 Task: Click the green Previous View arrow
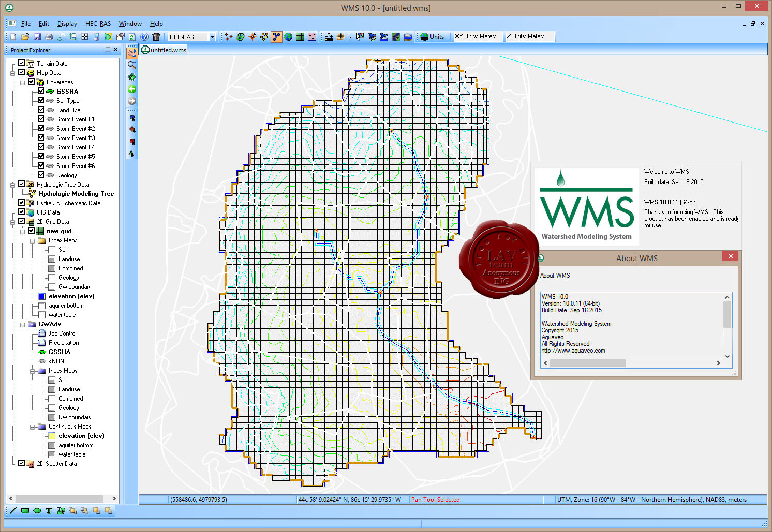(132, 89)
